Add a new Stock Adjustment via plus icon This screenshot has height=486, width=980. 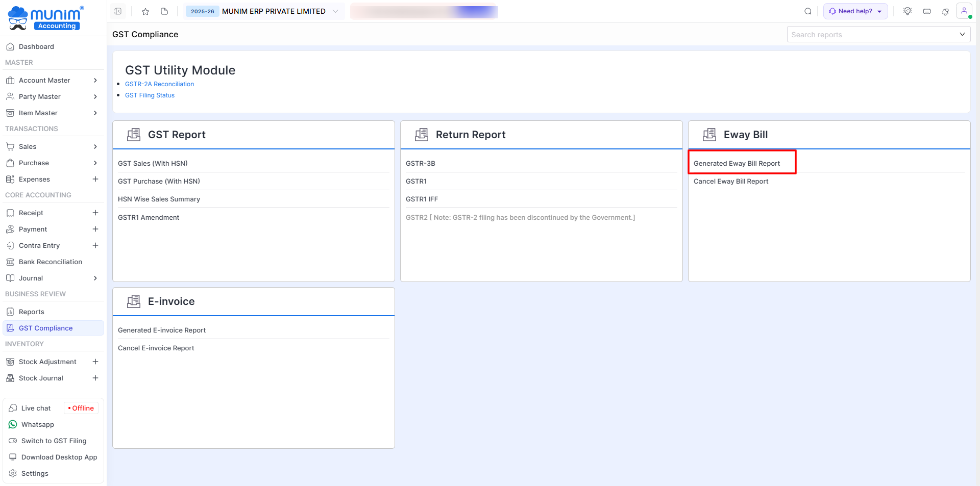tap(95, 362)
